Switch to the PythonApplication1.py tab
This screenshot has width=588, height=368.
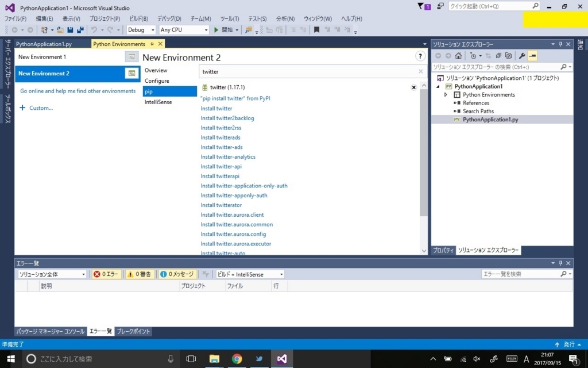point(44,44)
